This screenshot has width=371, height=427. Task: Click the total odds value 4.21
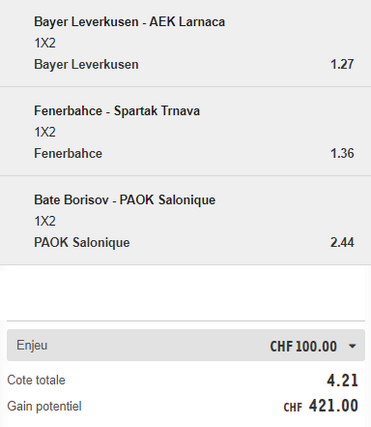(342, 380)
